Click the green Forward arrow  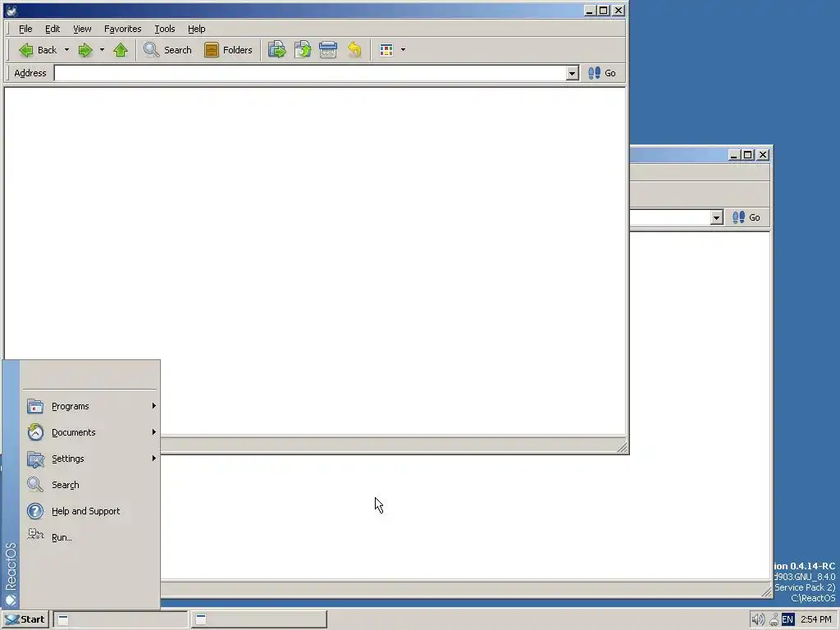coord(85,50)
